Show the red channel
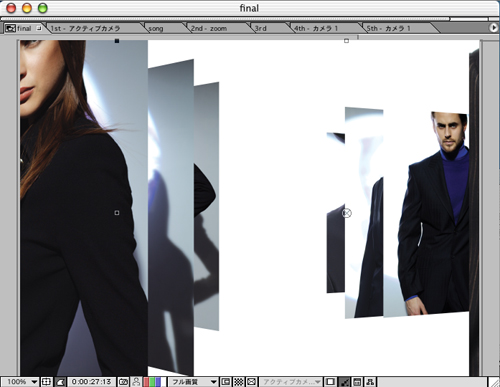This screenshot has height=387, width=500. coord(146,382)
